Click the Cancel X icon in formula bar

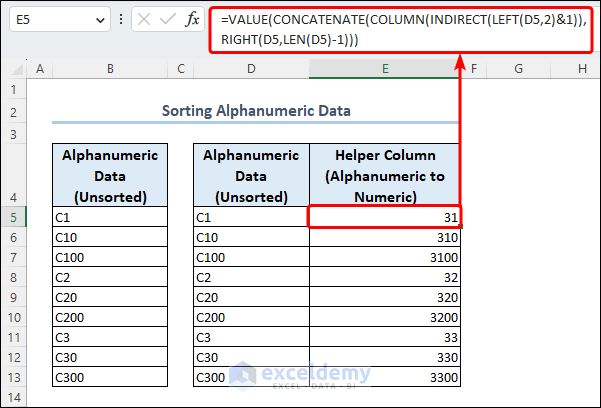click(x=144, y=19)
